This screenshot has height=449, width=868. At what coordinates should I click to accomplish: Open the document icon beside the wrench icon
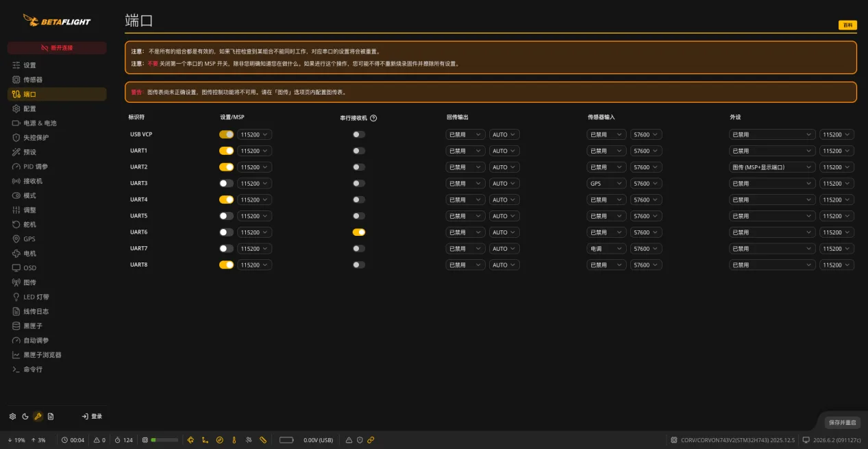tap(51, 416)
